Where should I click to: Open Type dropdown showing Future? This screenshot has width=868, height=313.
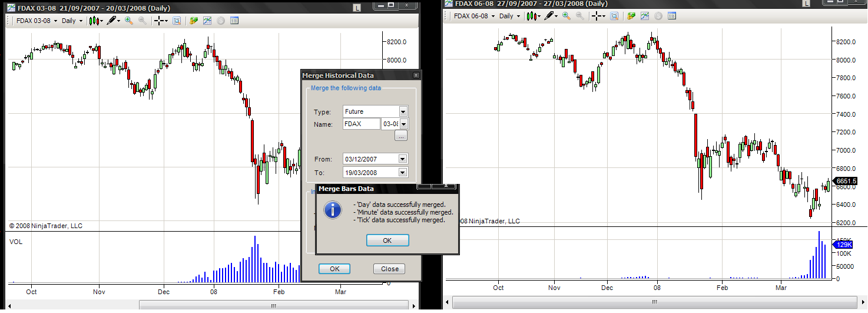point(403,111)
